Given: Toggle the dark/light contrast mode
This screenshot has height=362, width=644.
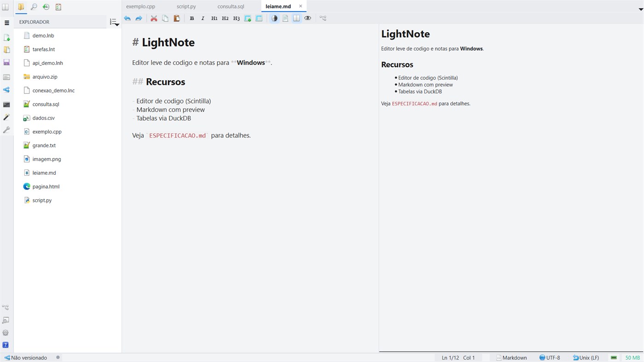Looking at the screenshot, I should point(274,18).
